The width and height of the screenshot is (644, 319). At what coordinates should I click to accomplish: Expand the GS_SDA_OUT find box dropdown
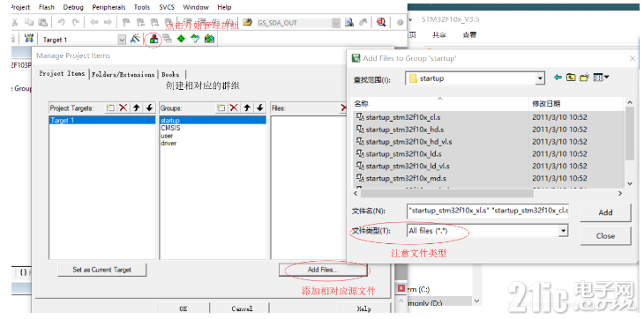pos(336,23)
